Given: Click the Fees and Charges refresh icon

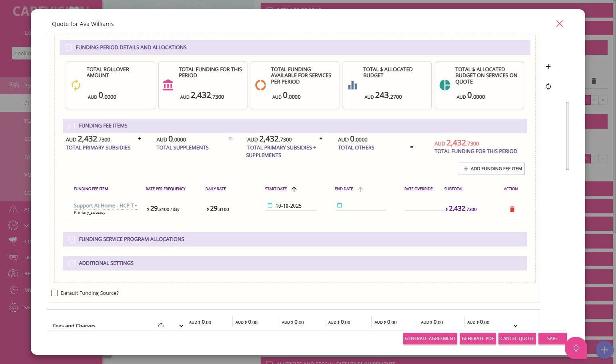Looking at the screenshot, I should [x=161, y=325].
